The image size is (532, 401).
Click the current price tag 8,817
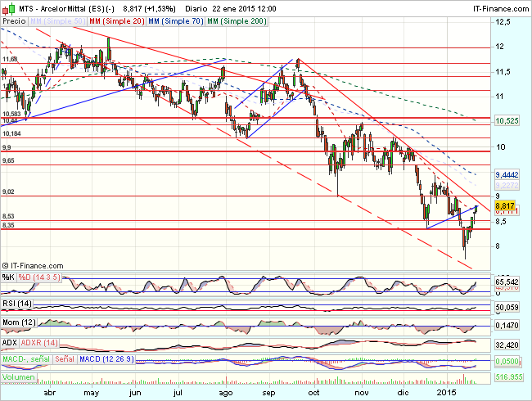[508, 207]
